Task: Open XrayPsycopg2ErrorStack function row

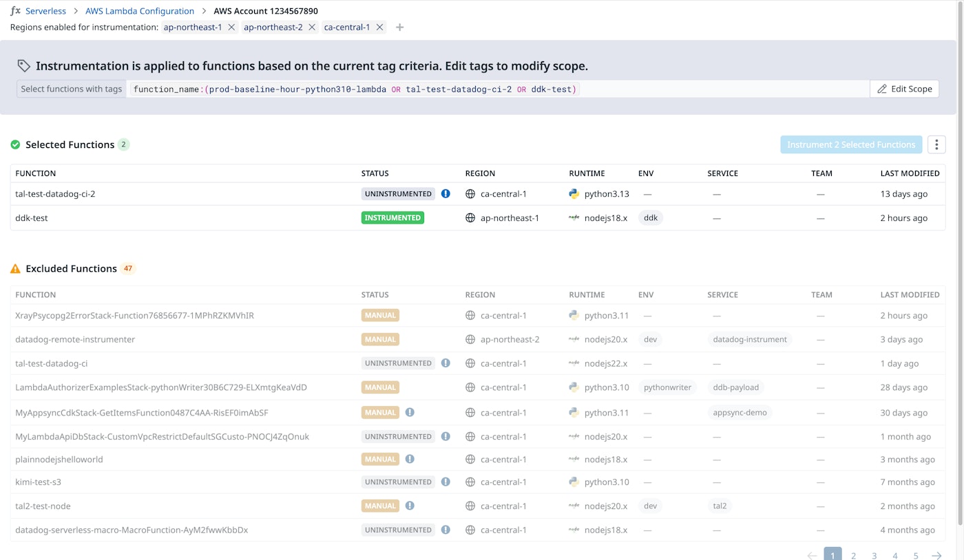Action: (478, 316)
